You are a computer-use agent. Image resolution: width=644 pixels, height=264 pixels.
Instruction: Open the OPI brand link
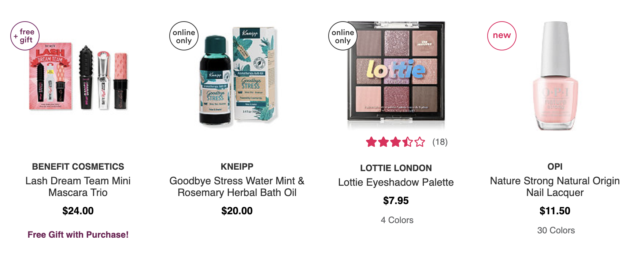[x=555, y=167]
